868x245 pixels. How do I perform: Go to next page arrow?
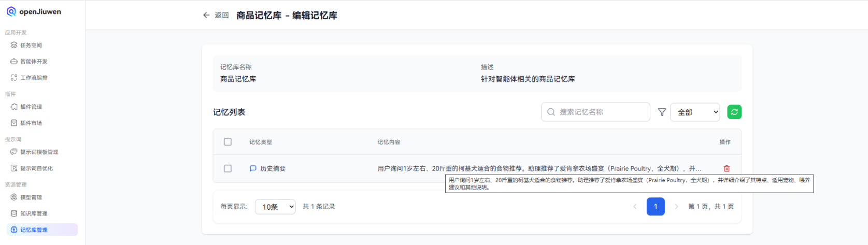(676, 207)
